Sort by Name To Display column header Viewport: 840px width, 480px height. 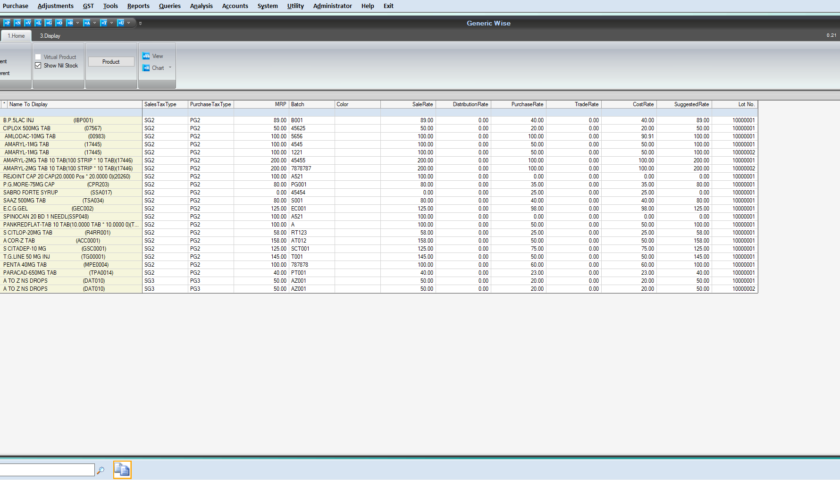coord(74,104)
